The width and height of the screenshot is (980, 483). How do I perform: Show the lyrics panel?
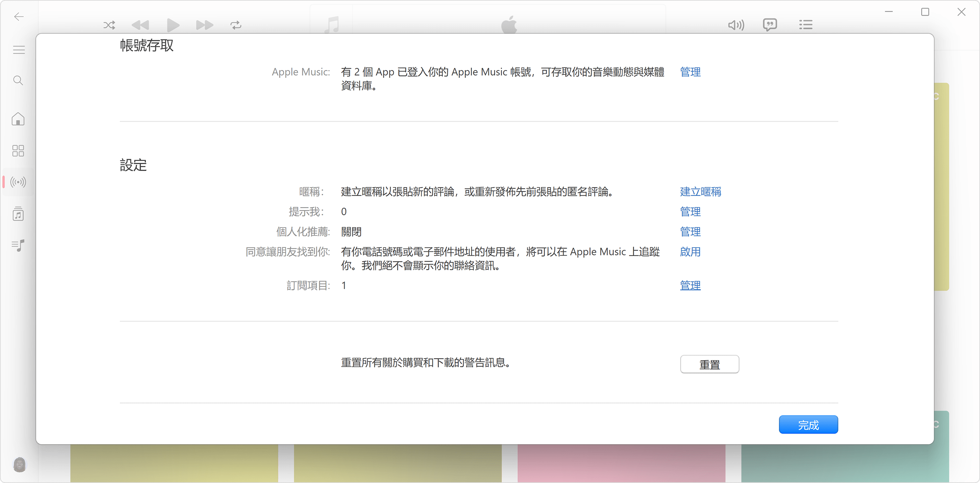(769, 25)
